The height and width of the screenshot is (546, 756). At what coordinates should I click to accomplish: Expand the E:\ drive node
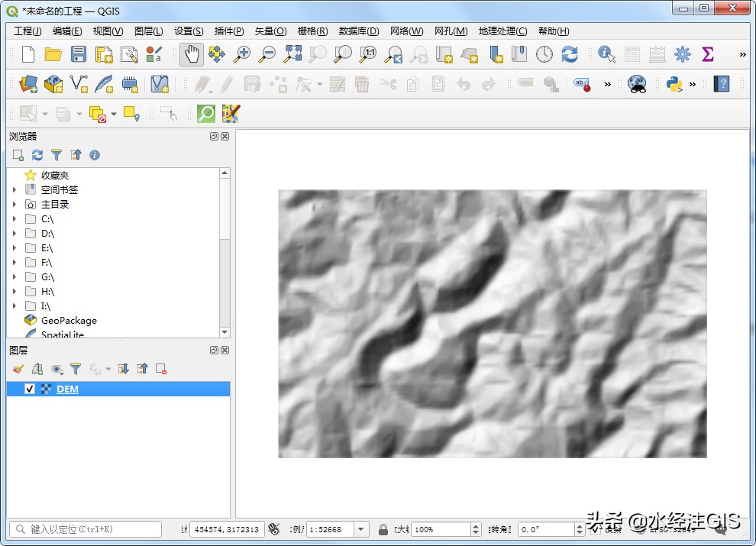pos(15,247)
